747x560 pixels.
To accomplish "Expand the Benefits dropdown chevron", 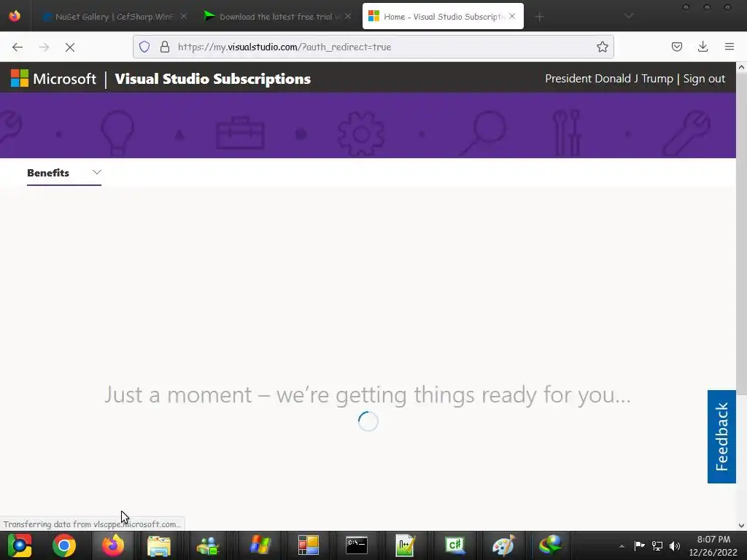I will (97, 172).
